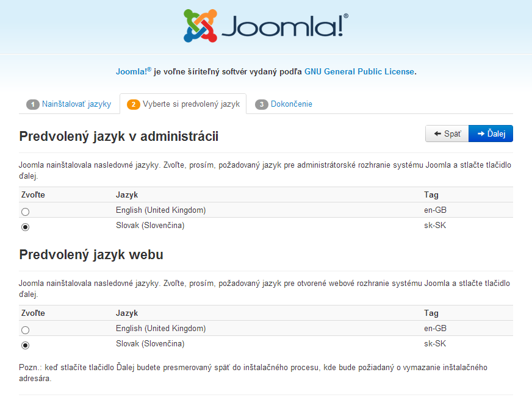The image size is (532, 400).
Task: Click English (United Kingdom) under administration language
Action: (161, 210)
